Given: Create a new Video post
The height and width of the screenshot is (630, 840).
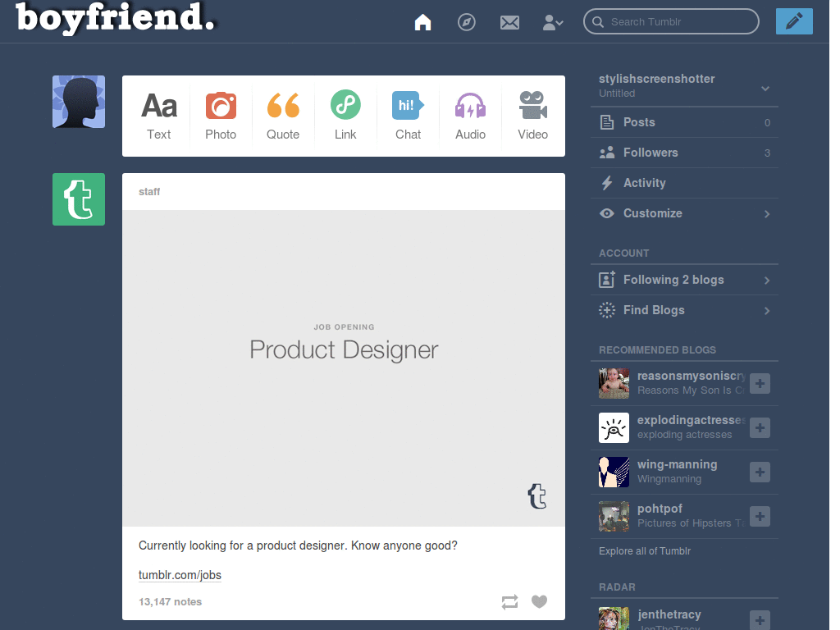Looking at the screenshot, I should tap(532, 116).
